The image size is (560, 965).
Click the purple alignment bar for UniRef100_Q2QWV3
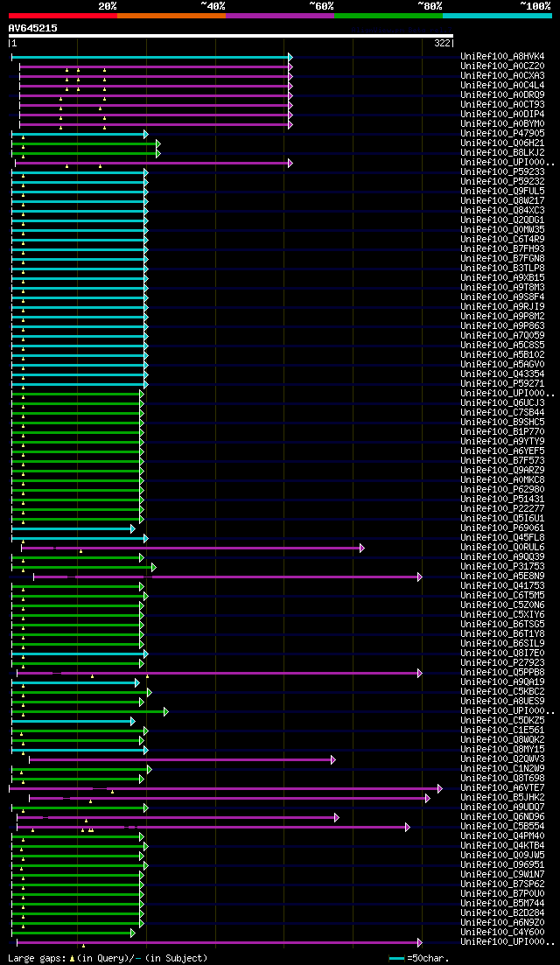182,759
